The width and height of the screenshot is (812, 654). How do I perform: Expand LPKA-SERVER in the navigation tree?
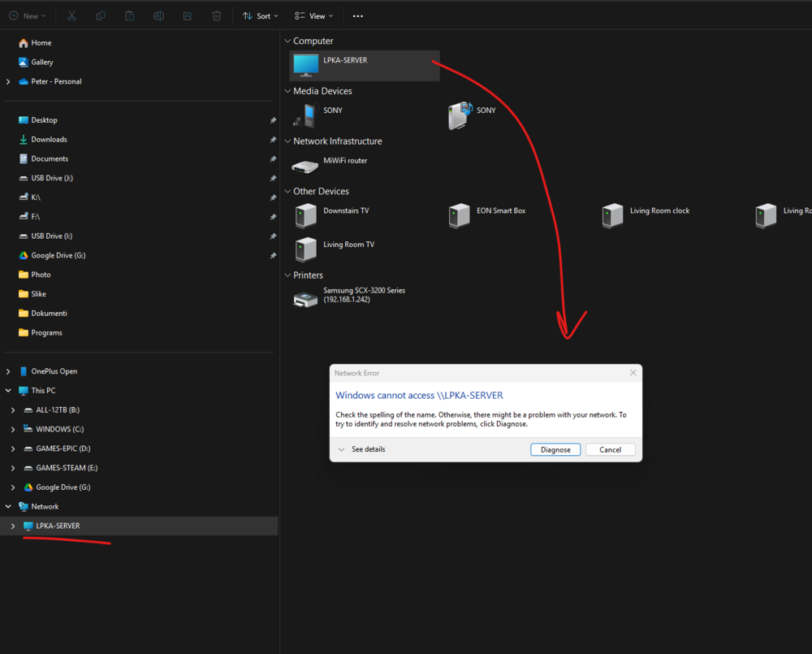[x=13, y=526]
